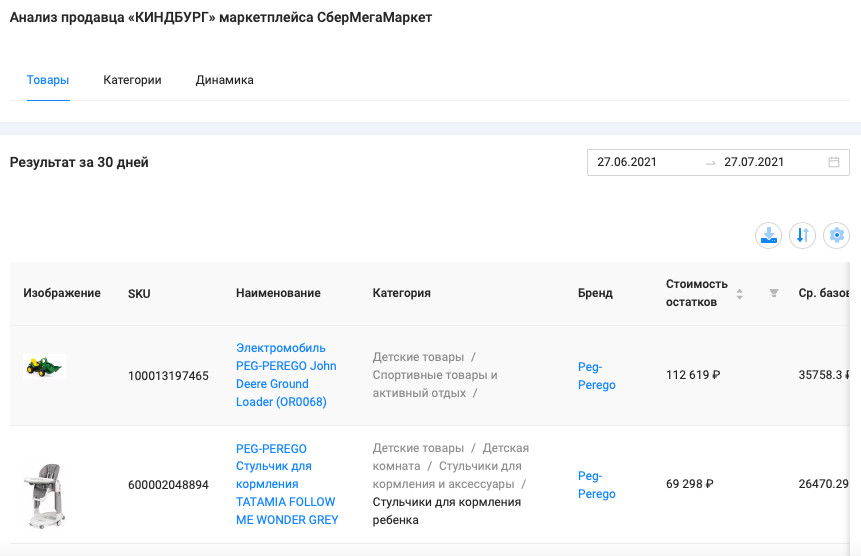Open filter funnel for Стоимость остатков
861x556 pixels.
pyautogui.click(x=774, y=293)
